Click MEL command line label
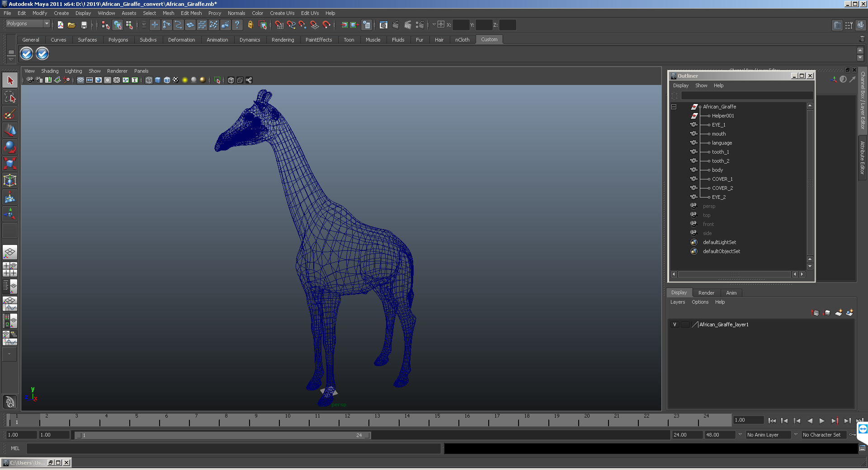The image size is (868, 470). click(15, 448)
